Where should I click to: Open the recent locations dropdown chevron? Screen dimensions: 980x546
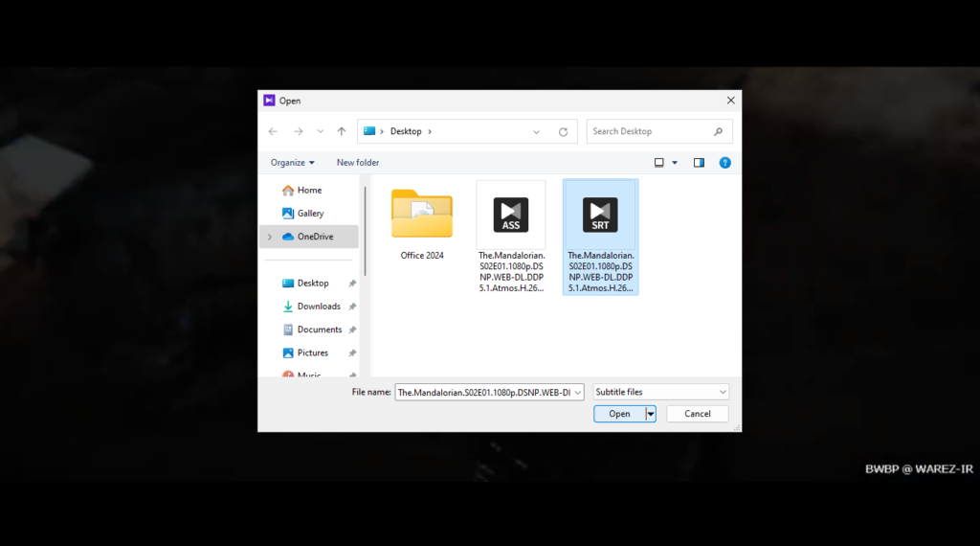320,131
